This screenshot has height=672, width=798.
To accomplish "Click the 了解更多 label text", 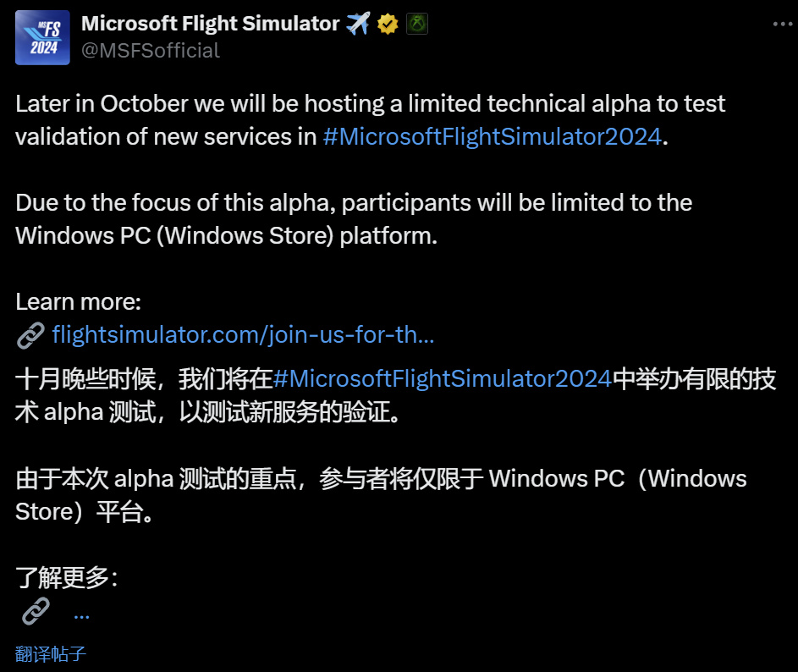I will (63, 578).
